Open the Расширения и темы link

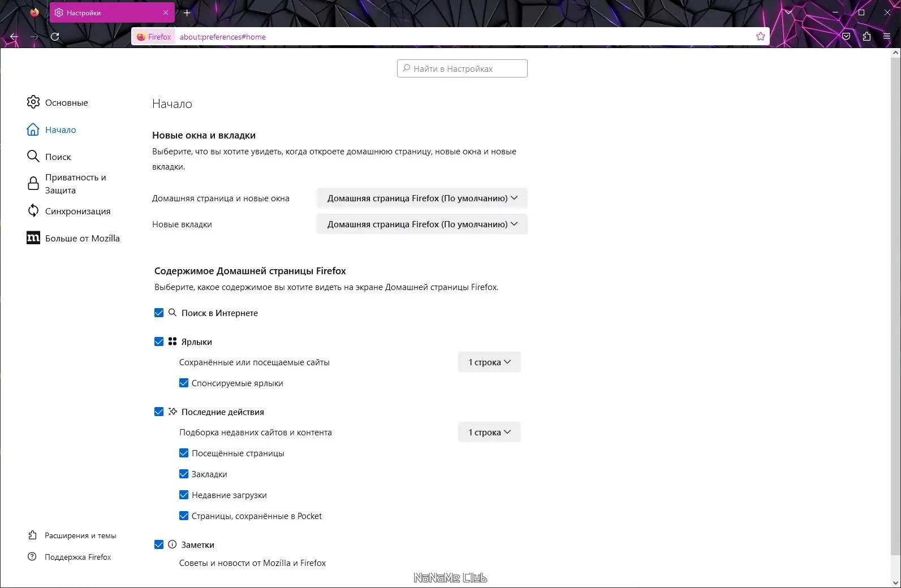[80, 535]
